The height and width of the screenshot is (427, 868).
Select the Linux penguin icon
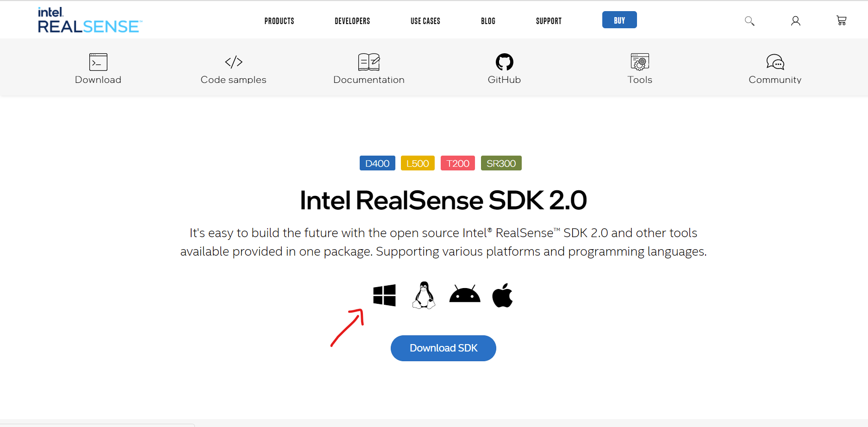pyautogui.click(x=424, y=295)
